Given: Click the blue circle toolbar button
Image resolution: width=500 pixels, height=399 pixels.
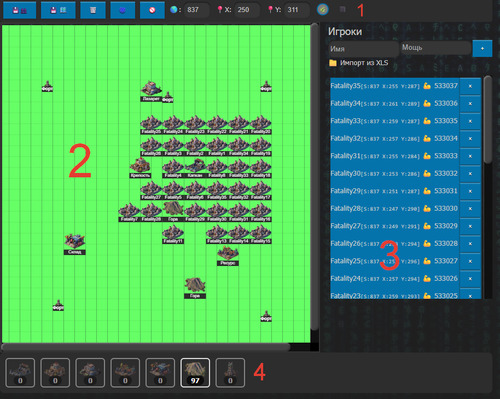Looking at the screenshot, I should (123, 10).
